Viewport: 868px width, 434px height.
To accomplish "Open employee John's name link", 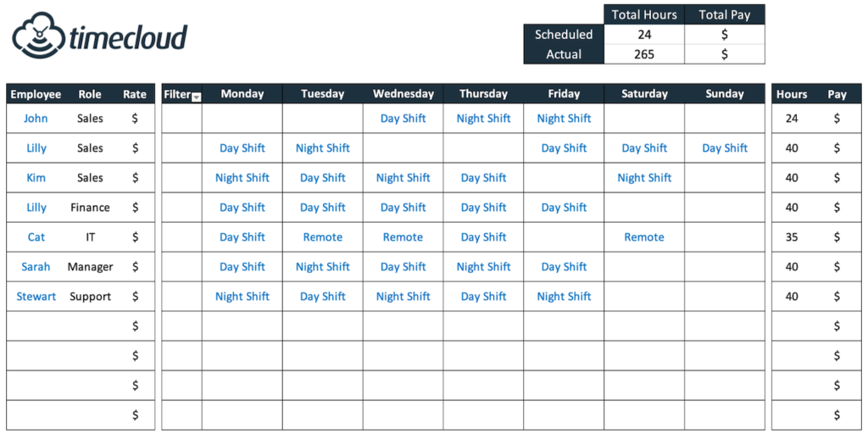I will [36, 119].
